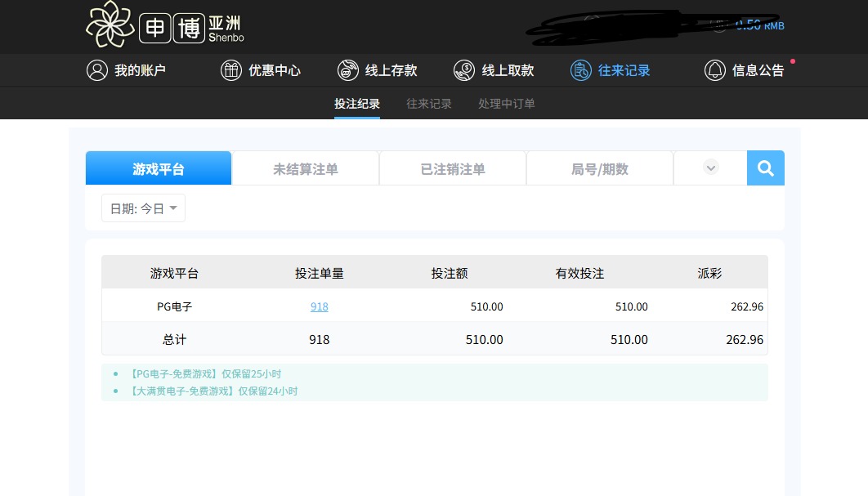Open the 日期: 今日 date dropdown
This screenshot has height=496, width=868.
pyautogui.click(x=144, y=208)
